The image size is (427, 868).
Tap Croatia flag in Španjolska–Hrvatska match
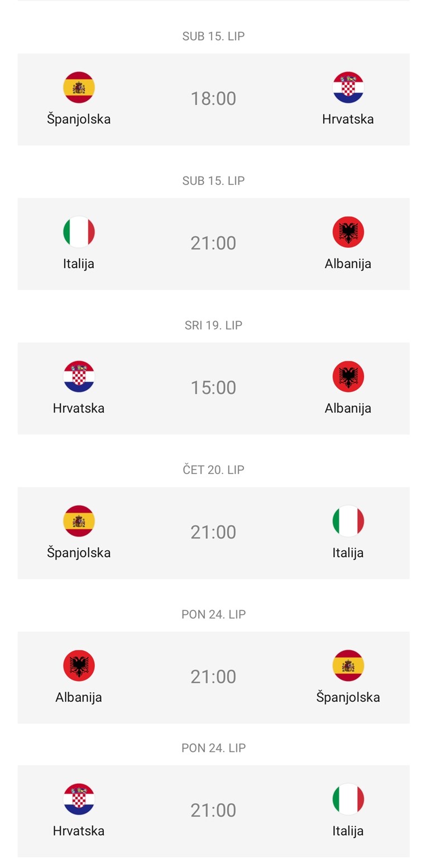coord(348,88)
